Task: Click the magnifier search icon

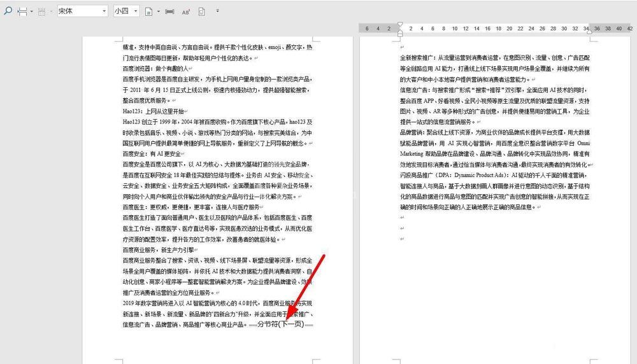Action: [x=8, y=11]
